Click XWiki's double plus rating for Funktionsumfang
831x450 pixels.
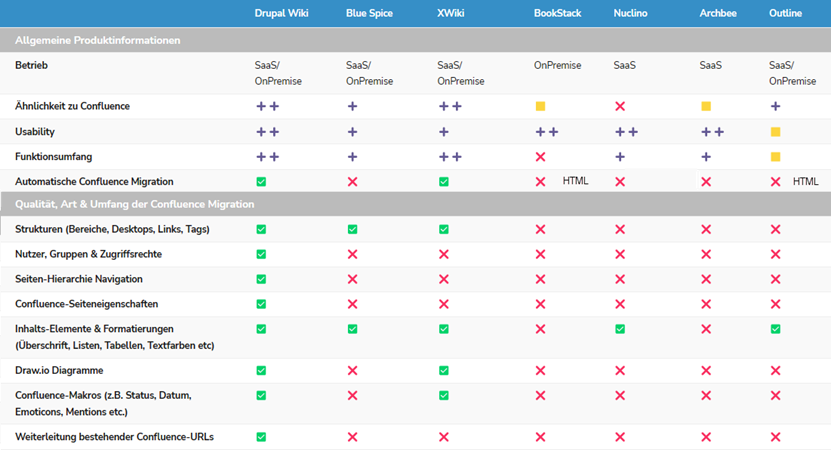(449, 157)
